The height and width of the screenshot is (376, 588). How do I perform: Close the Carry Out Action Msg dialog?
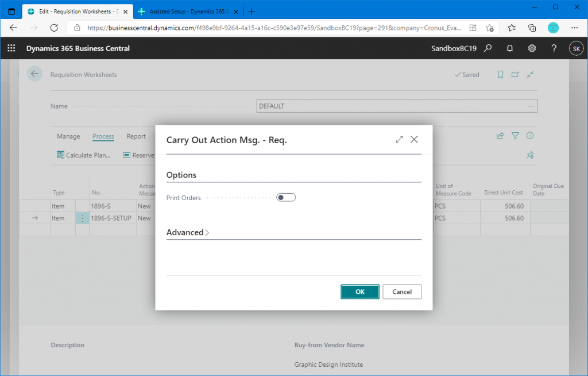(414, 140)
